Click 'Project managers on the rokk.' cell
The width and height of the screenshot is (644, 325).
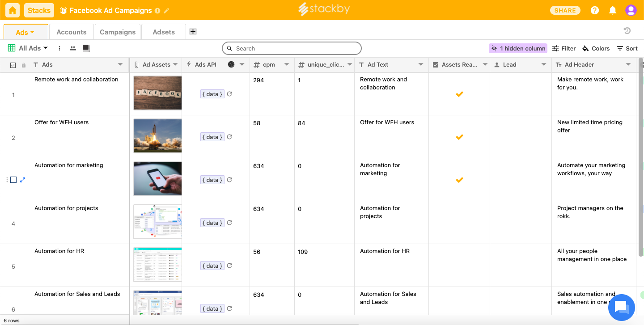594,222
